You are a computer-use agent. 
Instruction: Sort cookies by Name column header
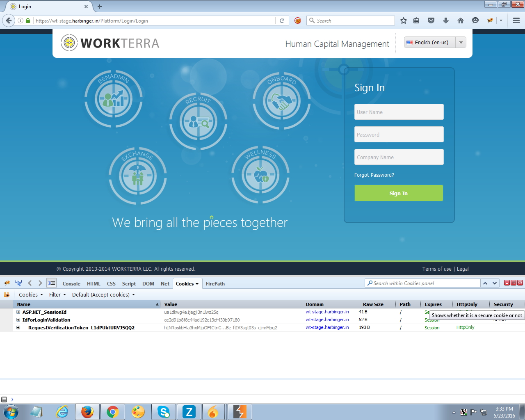[86, 304]
